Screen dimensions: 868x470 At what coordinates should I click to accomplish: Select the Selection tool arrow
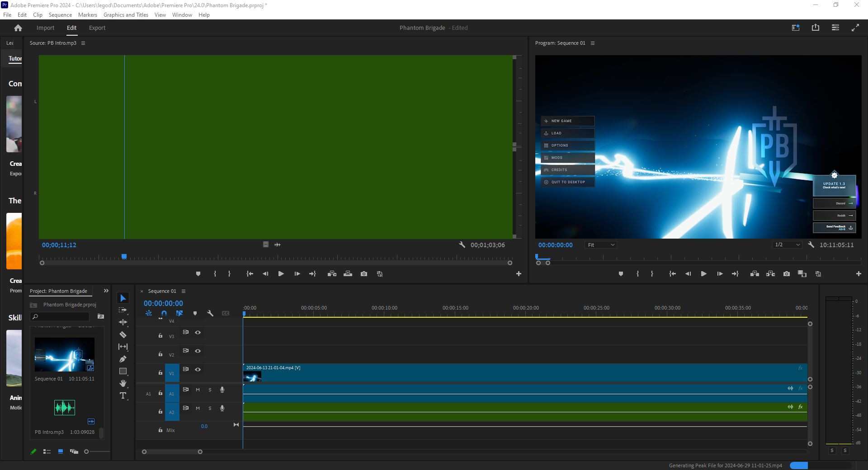123,298
